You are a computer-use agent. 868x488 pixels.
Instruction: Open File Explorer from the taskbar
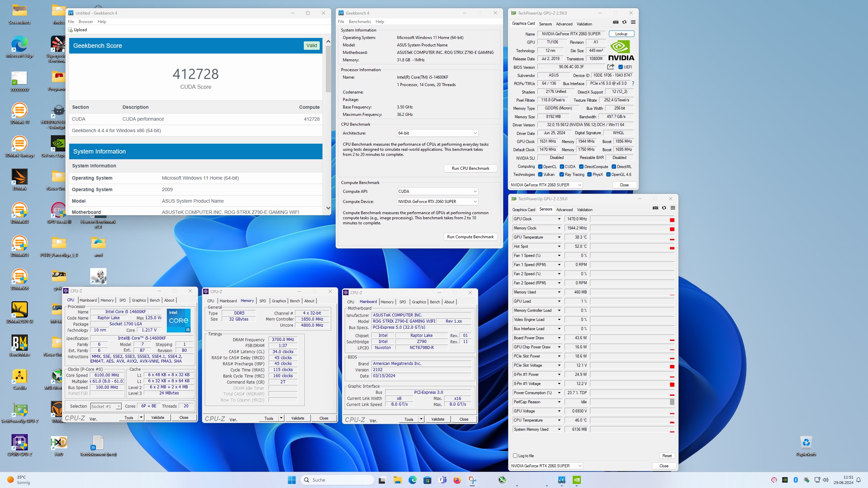click(x=397, y=480)
